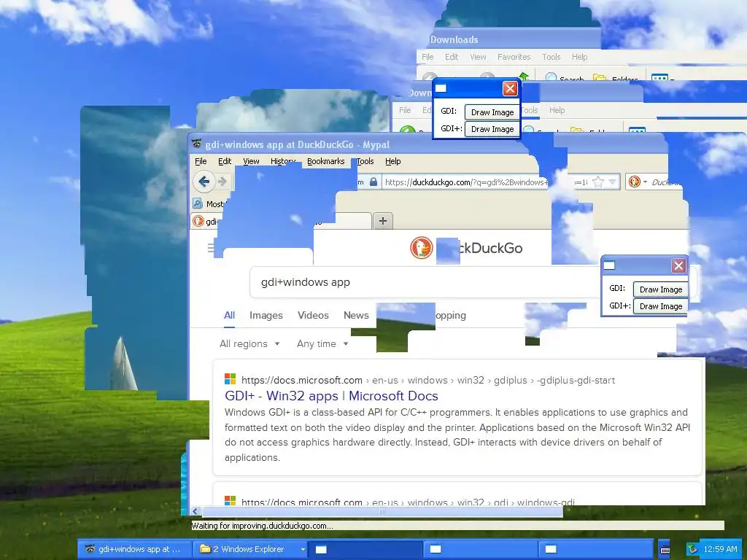
Task: Open the View menu in the topmost Downloads window
Action: (x=478, y=57)
